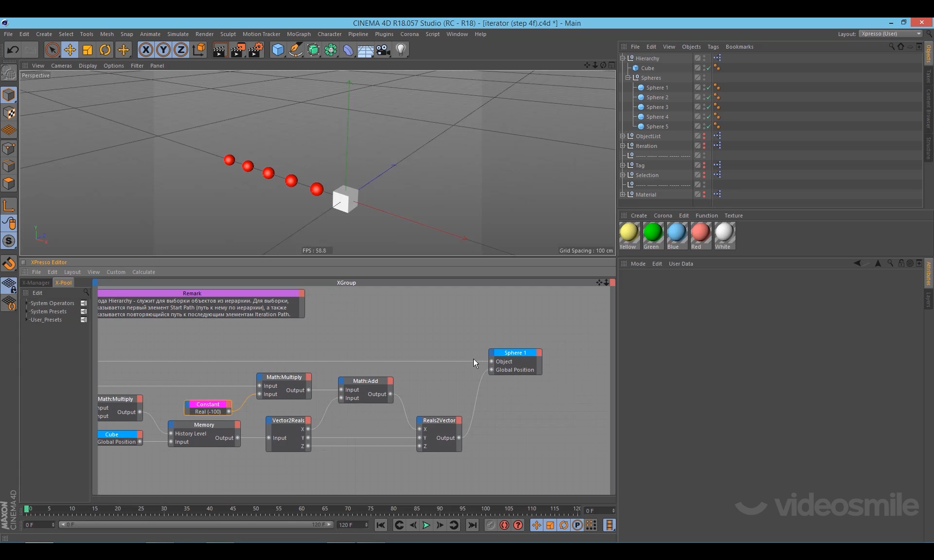Collapse the Spheres group in Objects
The image size is (934, 560).
628,78
